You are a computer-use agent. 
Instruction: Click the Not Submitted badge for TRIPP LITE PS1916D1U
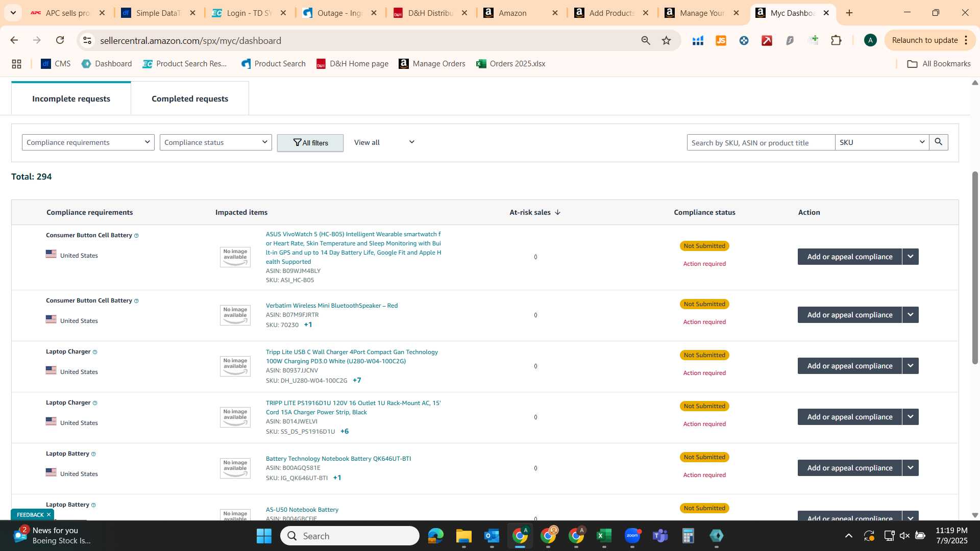tap(704, 406)
